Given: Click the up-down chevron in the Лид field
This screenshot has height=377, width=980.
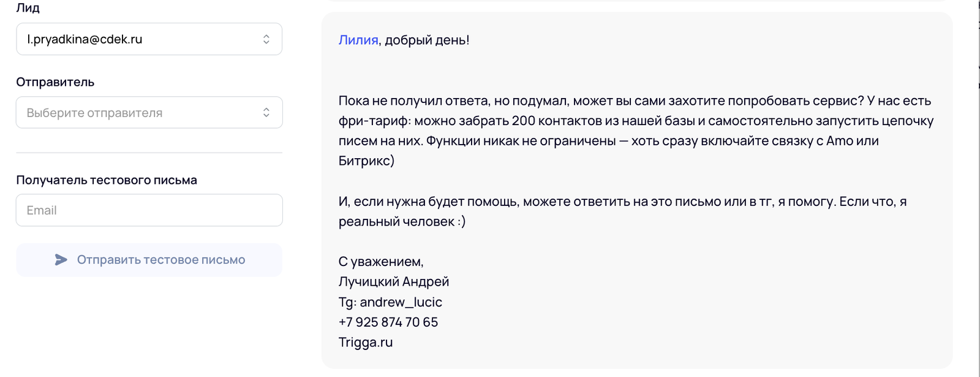Looking at the screenshot, I should click(x=266, y=39).
